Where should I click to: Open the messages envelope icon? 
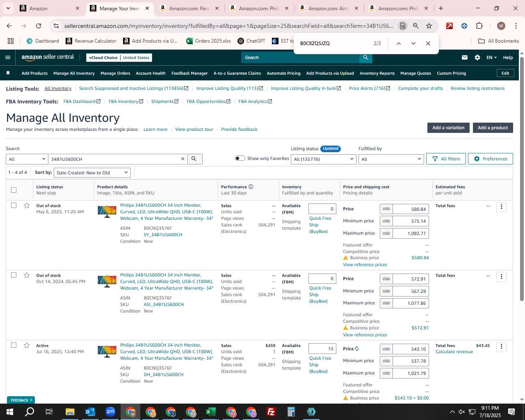pyautogui.click(x=465, y=57)
